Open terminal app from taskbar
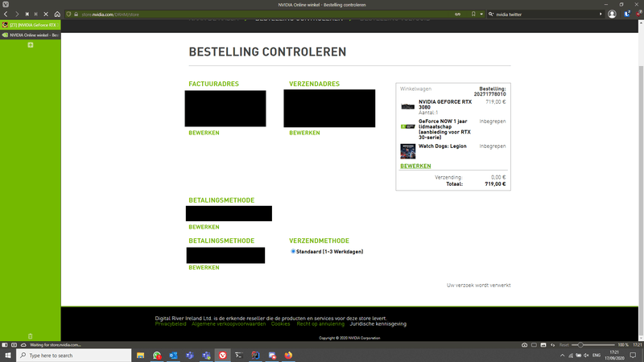This screenshot has width=644, height=362. point(239,356)
